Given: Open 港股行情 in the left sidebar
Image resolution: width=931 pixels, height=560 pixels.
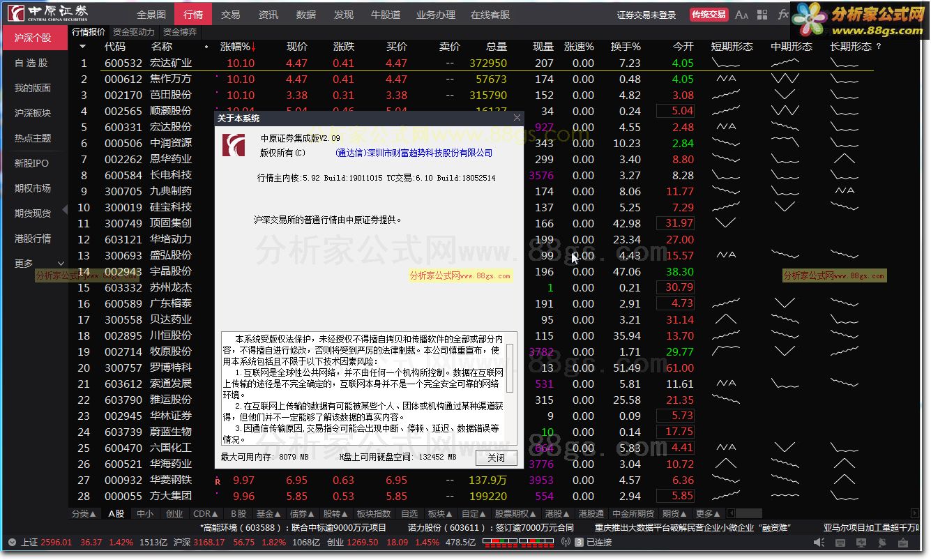Looking at the screenshot, I should pos(34,239).
